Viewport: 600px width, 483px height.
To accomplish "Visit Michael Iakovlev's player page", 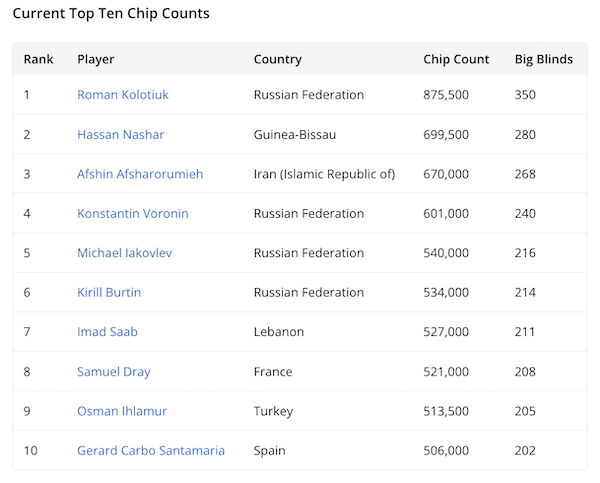I will coord(124,253).
